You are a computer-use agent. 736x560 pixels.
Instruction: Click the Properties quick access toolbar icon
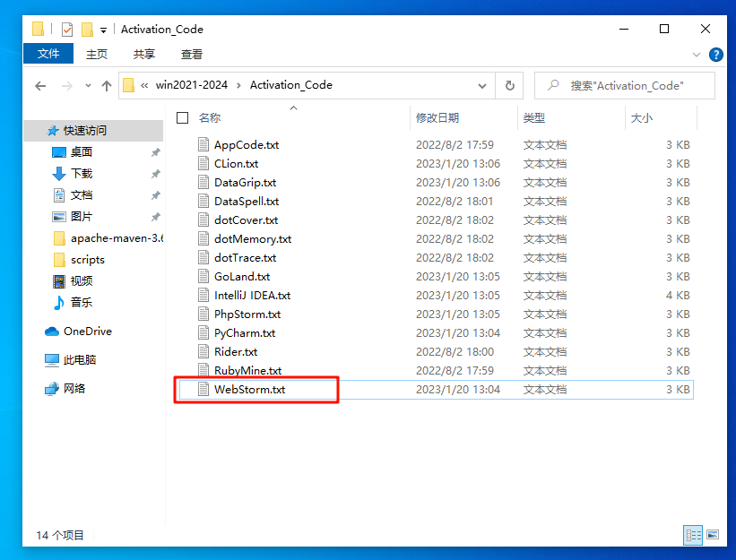pos(67,30)
